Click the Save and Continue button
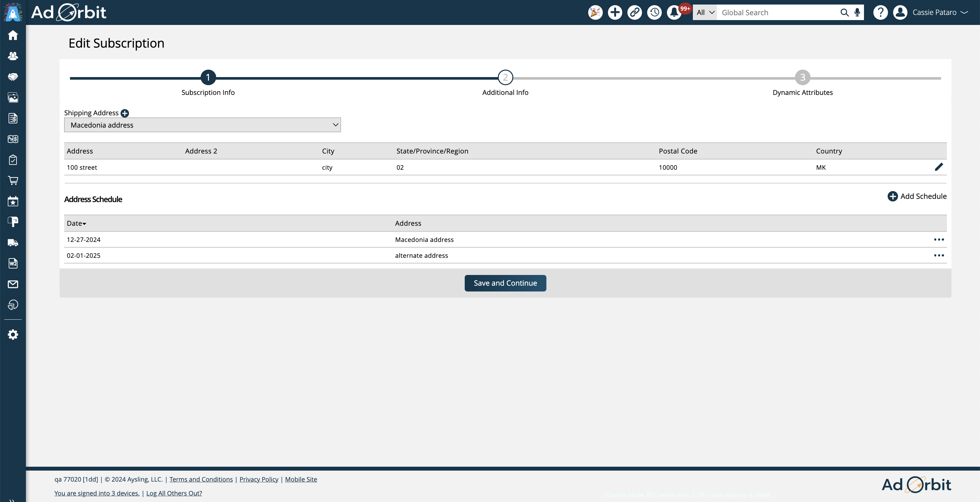Viewport: 980px width, 502px height. pos(505,283)
